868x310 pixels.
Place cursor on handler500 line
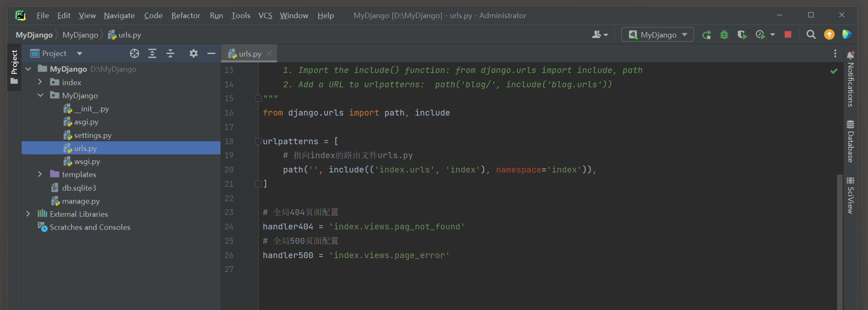coord(356,255)
